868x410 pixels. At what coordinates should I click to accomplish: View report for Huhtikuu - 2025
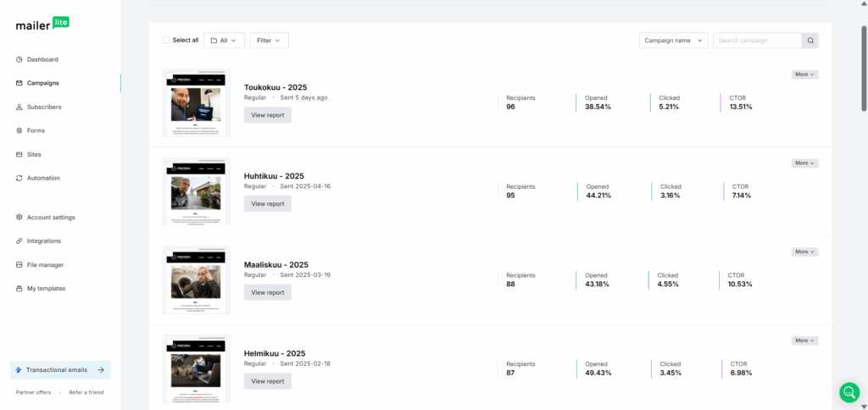pyautogui.click(x=267, y=203)
